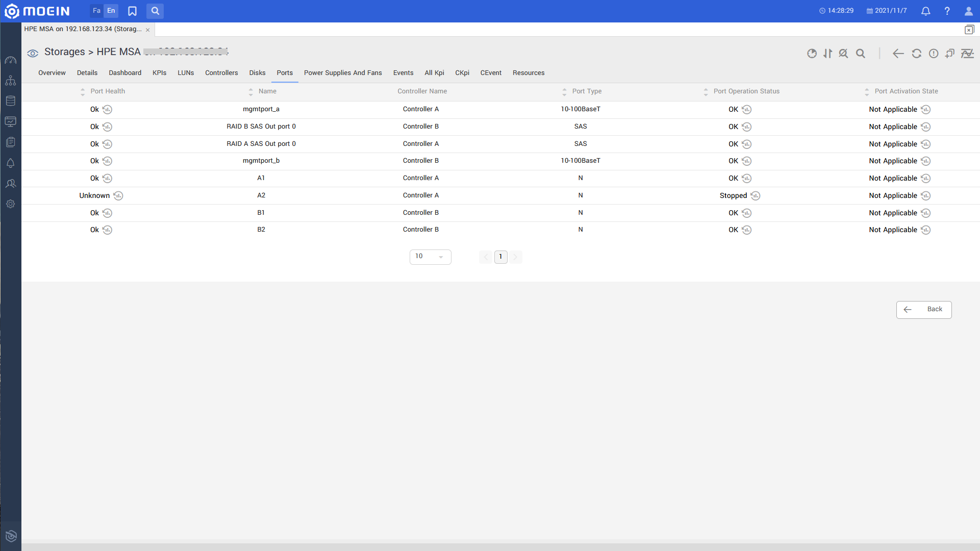Open notifications bell in top bar
Image resolution: width=980 pixels, height=551 pixels.
coord(925,11)
